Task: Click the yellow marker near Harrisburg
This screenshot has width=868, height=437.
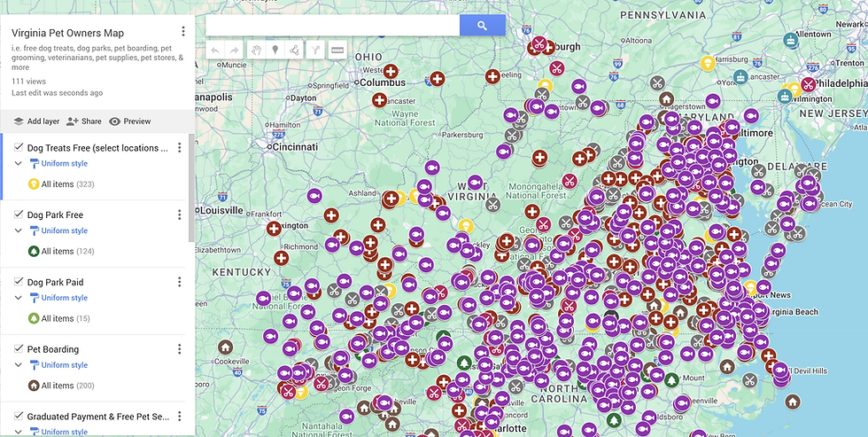Action: coord(707,63)
